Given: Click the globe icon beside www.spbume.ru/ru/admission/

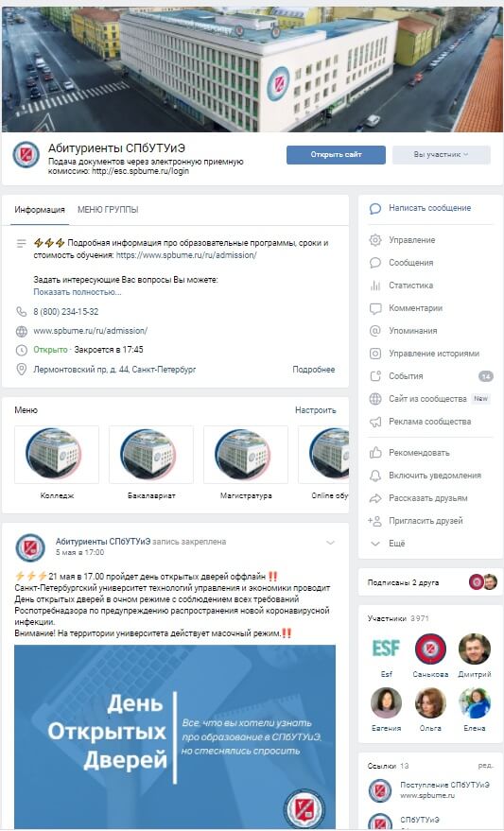Looking at the screenshot, I should point(21,331).
